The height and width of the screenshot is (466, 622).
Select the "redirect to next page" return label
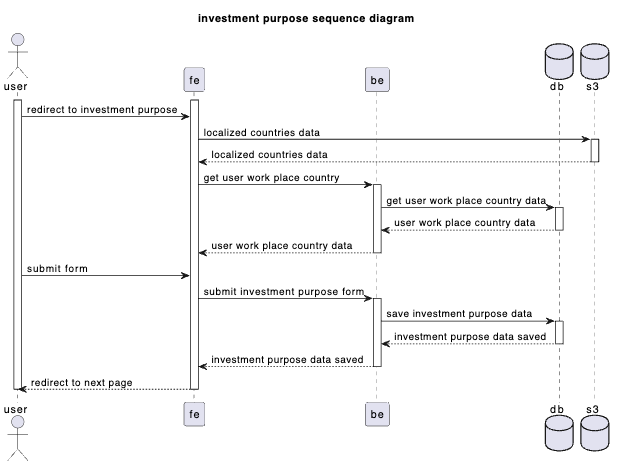(x=81, y=383)
